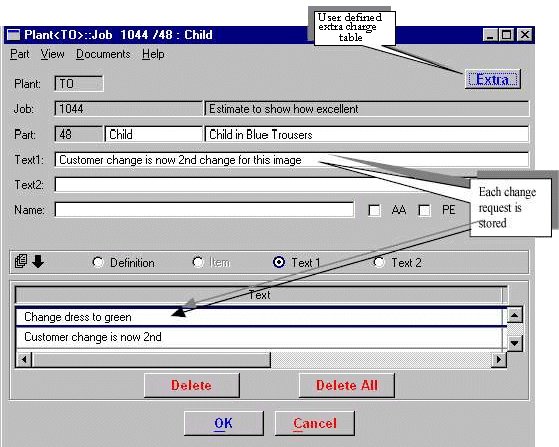Viewport: 559px width, 447px height.
Task: Click the copy documents icon
Action: click(x=21, y=261)
